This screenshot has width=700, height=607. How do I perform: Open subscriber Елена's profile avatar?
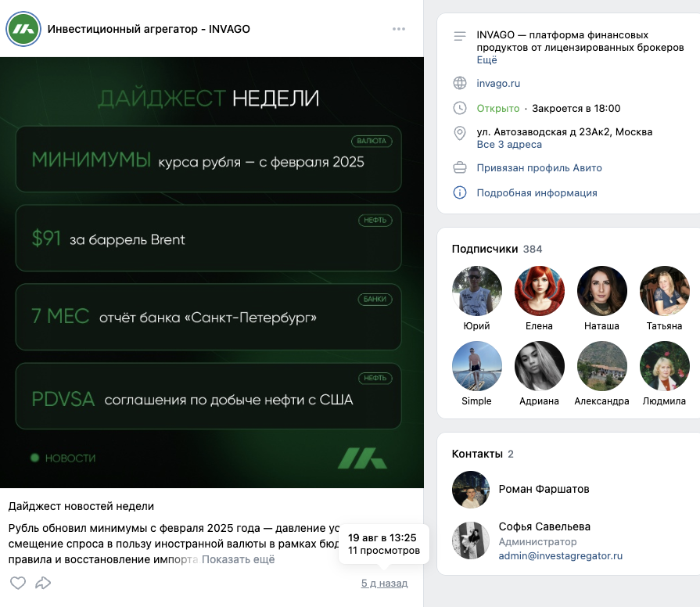coord(540,291)
